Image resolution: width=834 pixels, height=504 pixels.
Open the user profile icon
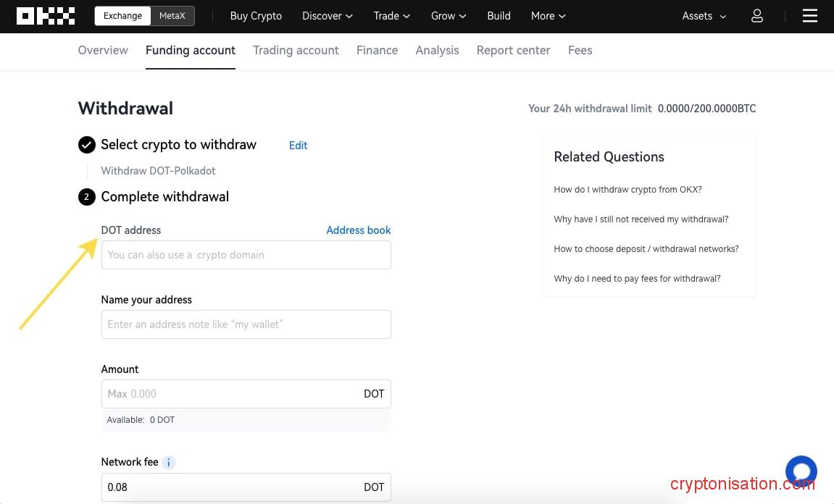tap(756, 16)
